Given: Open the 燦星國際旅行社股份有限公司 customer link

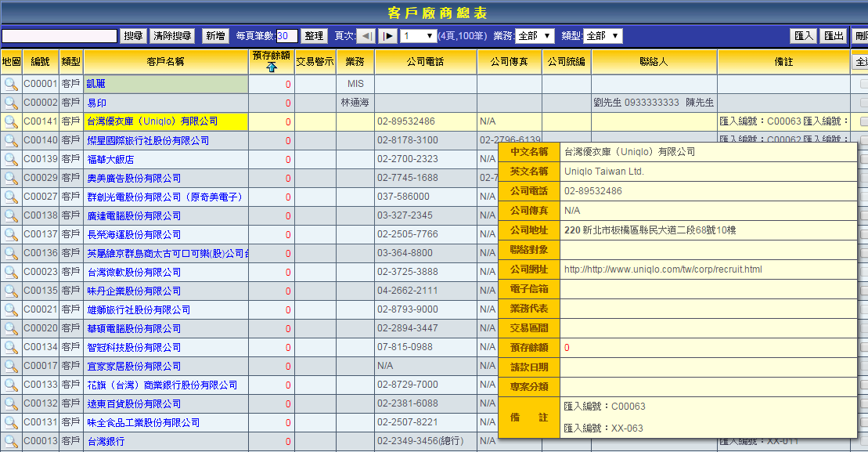Looking at the screenshot, I should 148,140.
